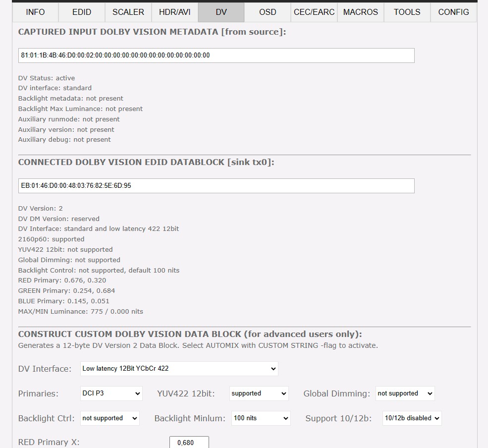Image resolution: width=488 pixels, height=448 pixels.
Task: Open the MACROS tab
Action: pos(360,12)
